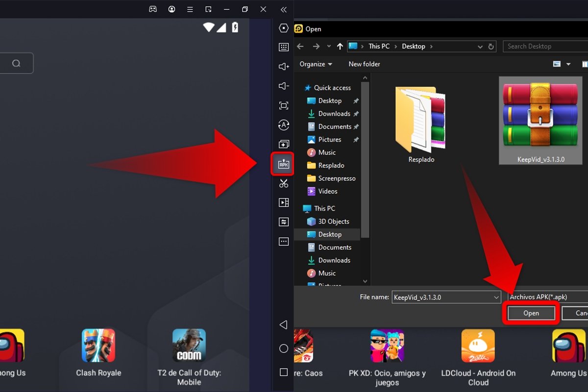Viewport: 588px width, 392px height.
Task: Open 3D Objects in navigation pane
Action: (334, 221)
